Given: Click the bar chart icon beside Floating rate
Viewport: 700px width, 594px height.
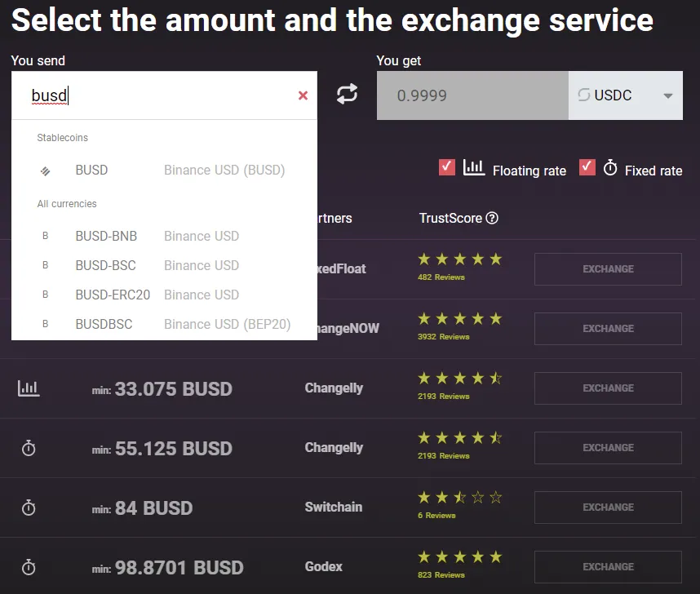Looking at the screenshot, I should pyautogui.click(x=474, y=168).
